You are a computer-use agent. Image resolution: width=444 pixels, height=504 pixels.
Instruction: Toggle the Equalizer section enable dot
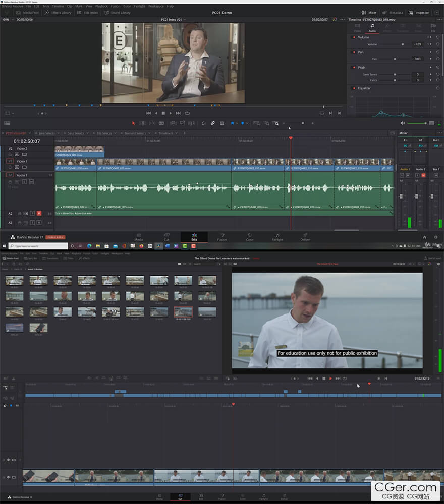354,88
